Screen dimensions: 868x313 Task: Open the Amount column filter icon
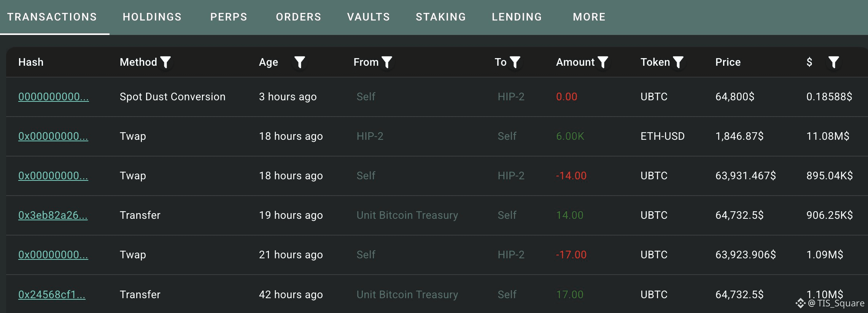point(603,62)
